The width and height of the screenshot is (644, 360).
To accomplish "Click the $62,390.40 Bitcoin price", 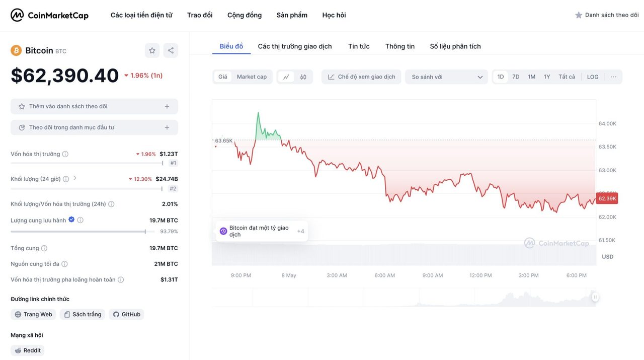I will coord(65,76).
